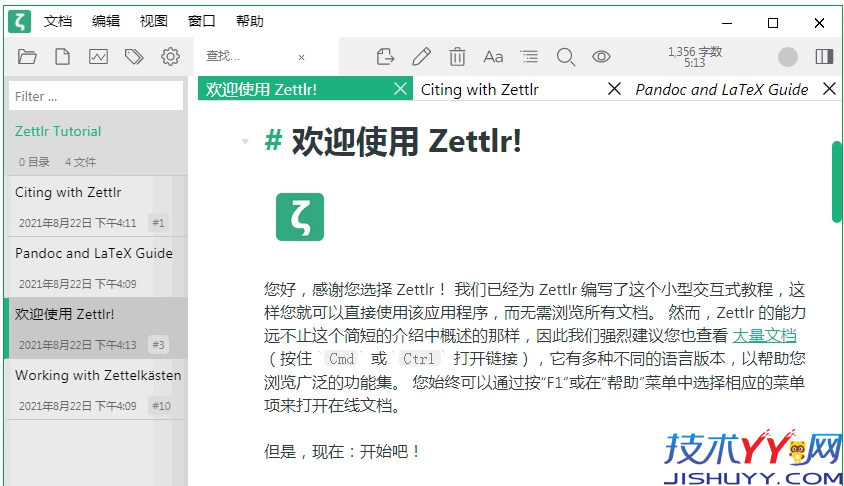Click the Filter input field
The width and height of the screenshot is (844, 486).
(96, 96)
